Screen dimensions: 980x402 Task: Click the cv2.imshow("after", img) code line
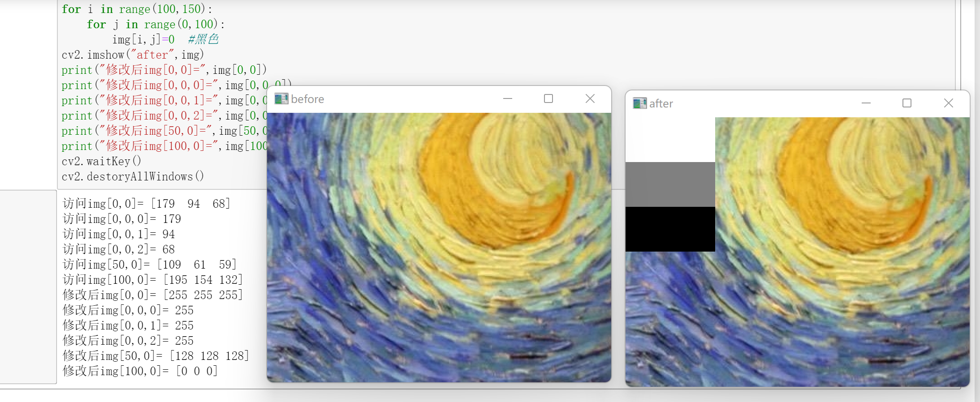(x=133, y=55)
